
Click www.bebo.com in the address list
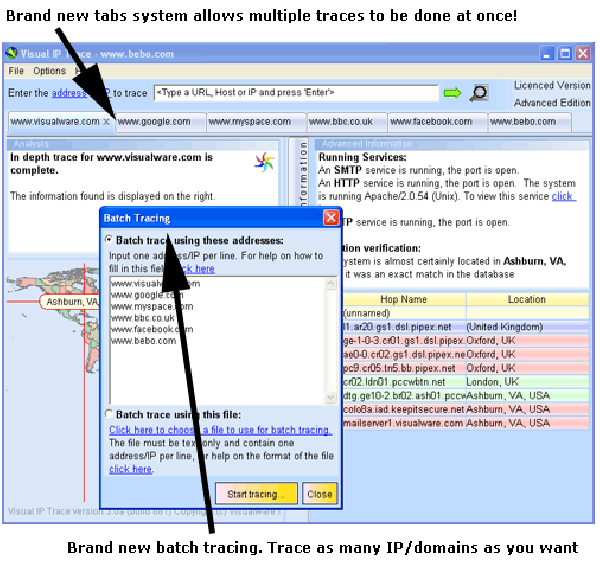(143, 341)
